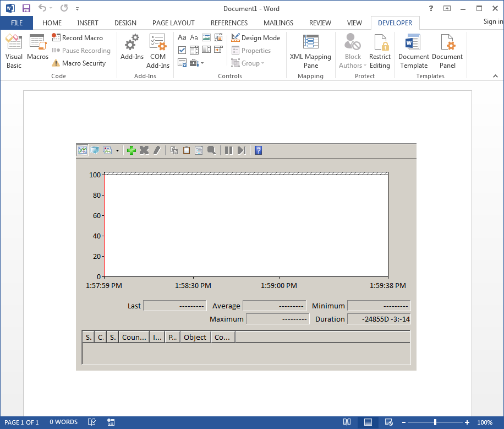
Task: Toggle Design Mode in Controls group
Action: (256, 38)
